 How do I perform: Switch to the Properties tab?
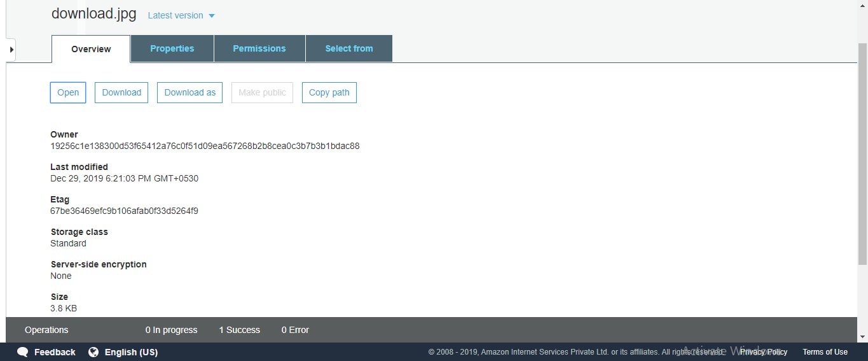[172, 48]
